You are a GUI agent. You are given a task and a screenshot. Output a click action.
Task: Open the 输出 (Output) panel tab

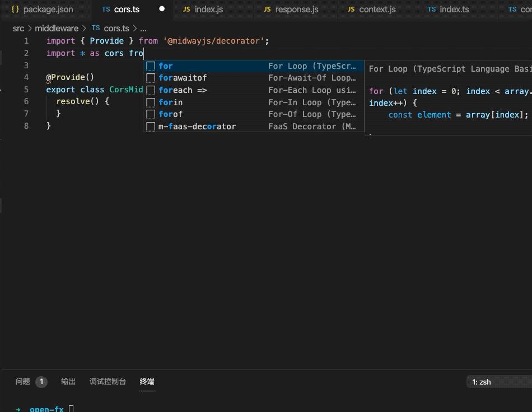68,381
